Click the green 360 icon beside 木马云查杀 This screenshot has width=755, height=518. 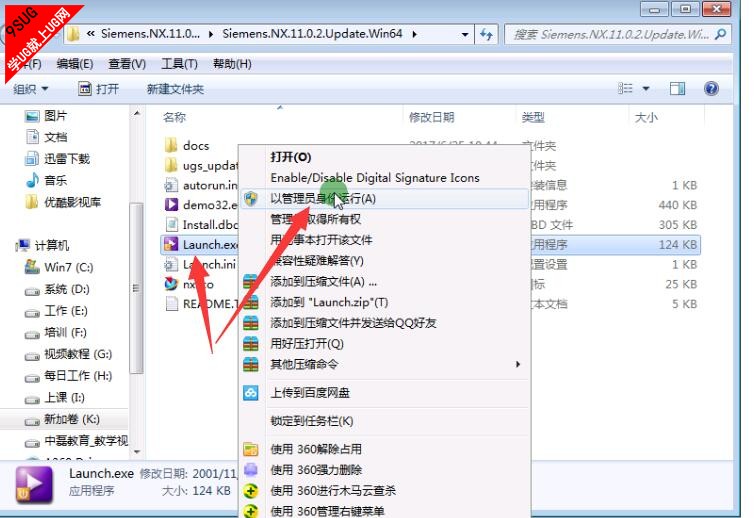pos(251,491)
